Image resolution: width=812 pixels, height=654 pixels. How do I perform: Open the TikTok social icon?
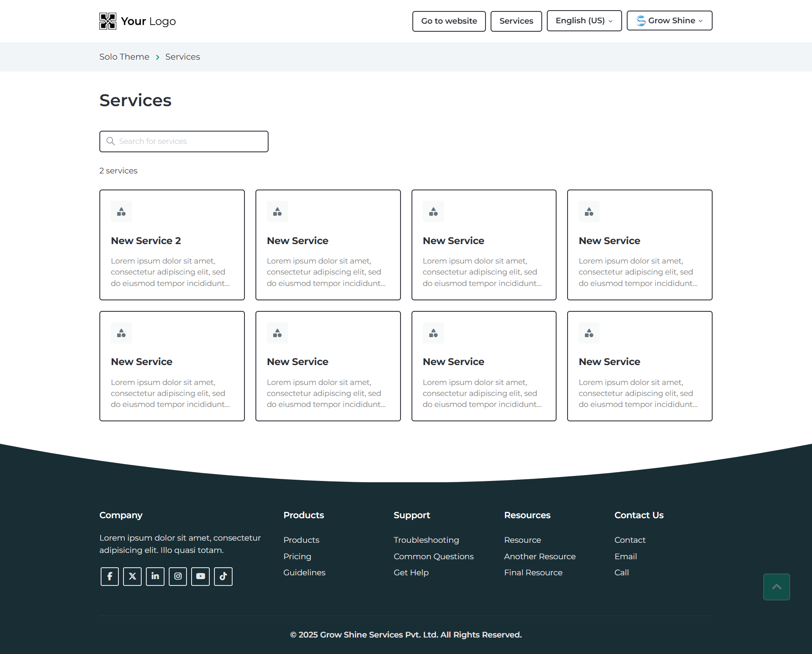(x=223, y=576)
